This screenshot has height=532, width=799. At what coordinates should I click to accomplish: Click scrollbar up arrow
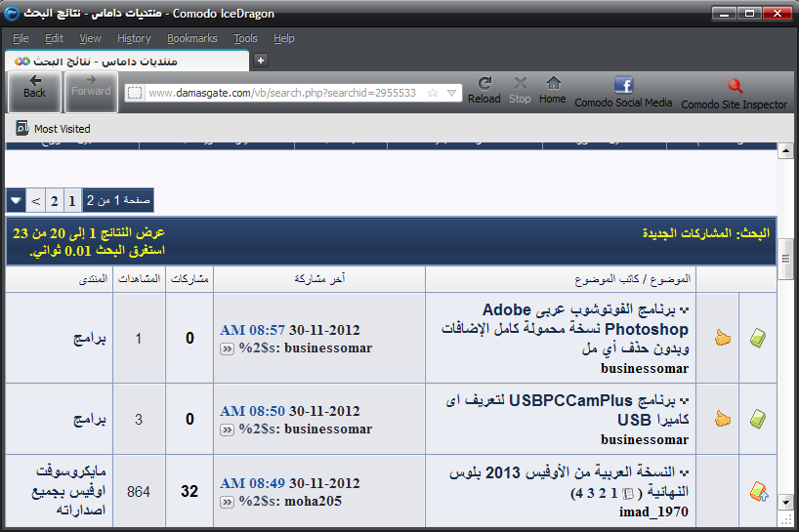(785, 151)
